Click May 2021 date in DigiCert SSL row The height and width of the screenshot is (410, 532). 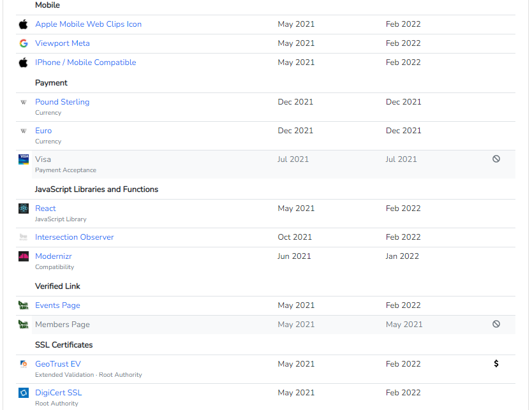[296, 393]
